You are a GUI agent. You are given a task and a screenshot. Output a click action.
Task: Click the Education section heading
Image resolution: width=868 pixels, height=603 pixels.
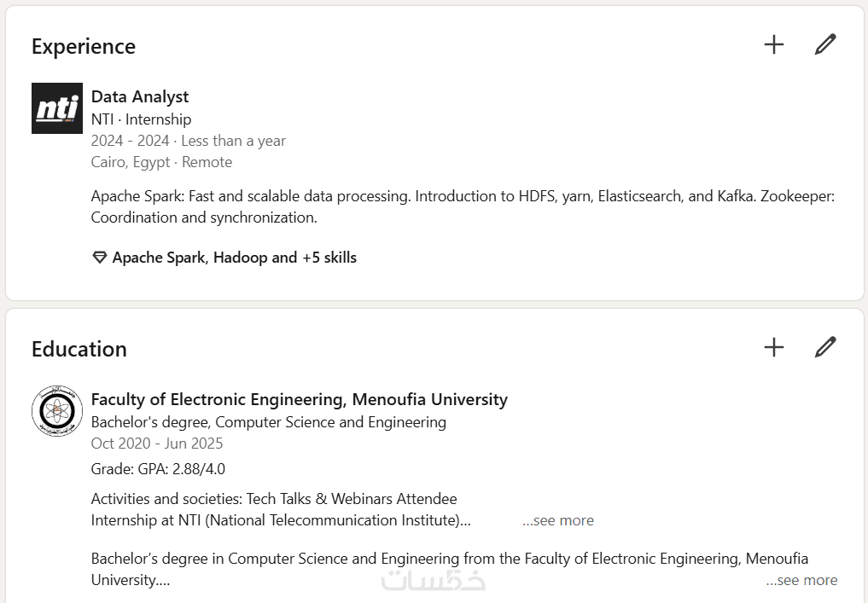tap(79, 349)
